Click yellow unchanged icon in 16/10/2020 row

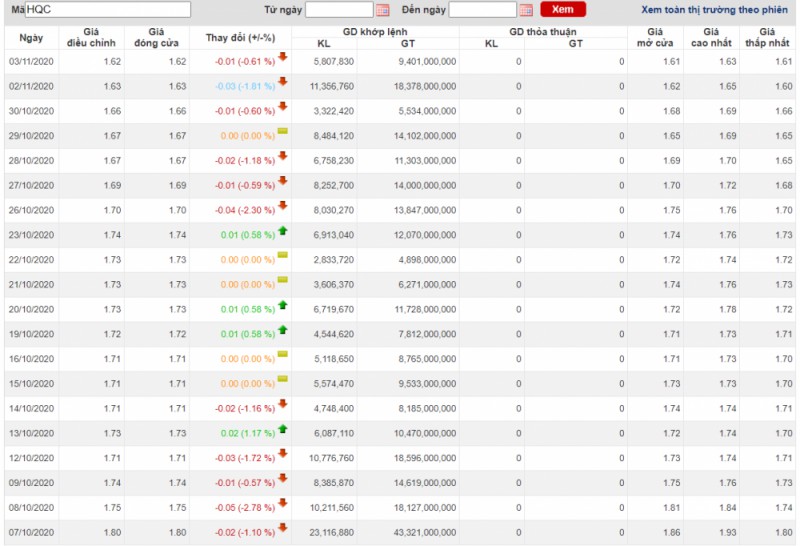tap(283, 354)
